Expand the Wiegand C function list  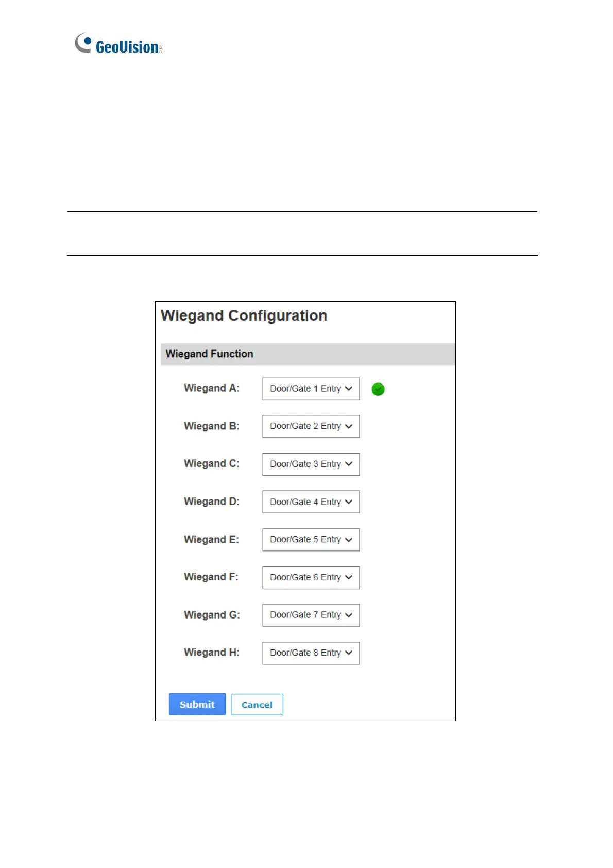311,464
